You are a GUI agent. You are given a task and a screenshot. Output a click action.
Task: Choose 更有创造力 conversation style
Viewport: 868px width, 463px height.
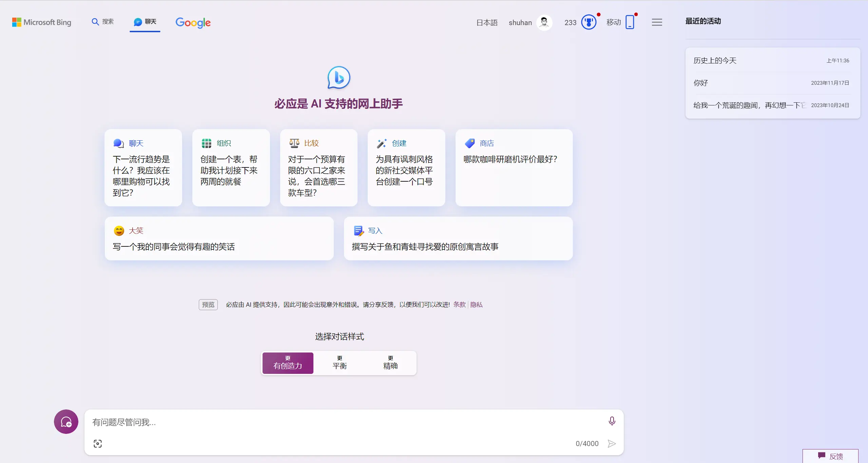[288, 363]
